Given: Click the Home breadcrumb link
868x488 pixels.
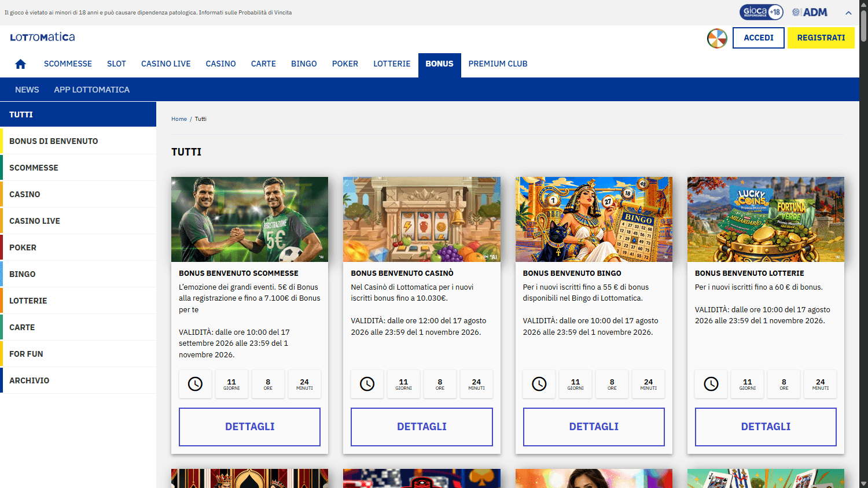Looking at the screenshot, I should (179, 119).
